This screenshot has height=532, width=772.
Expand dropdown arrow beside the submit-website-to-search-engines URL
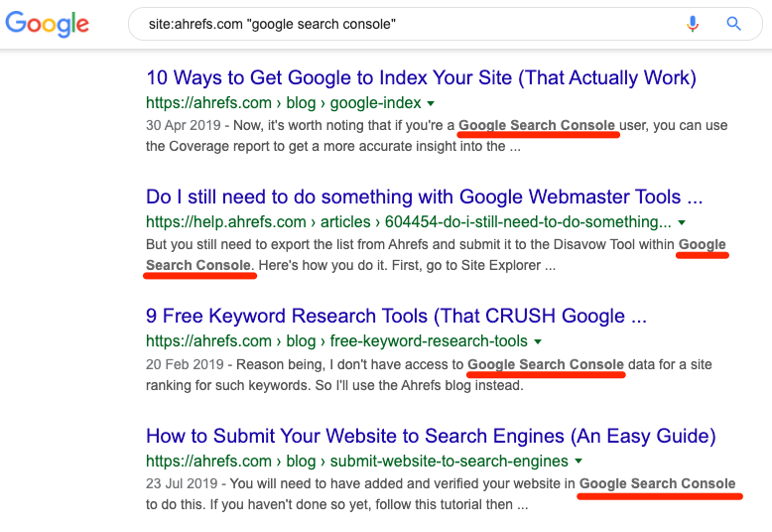click(579, 462)
